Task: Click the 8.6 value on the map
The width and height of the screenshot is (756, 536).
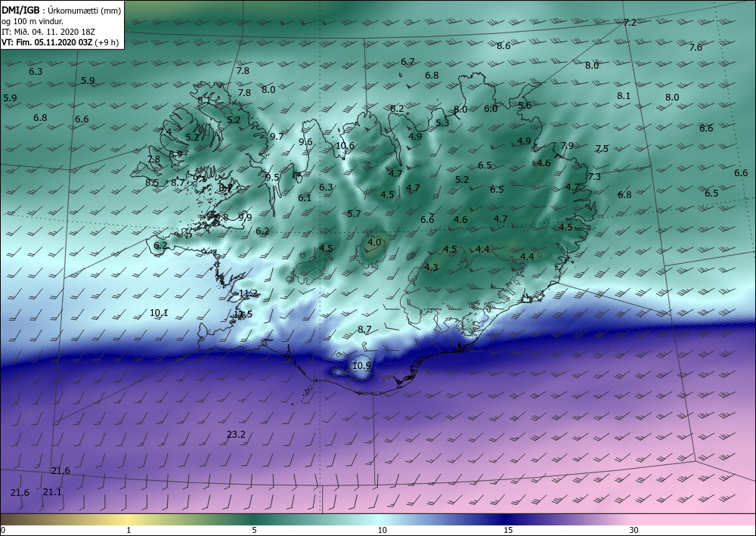Action: (503, 46)
